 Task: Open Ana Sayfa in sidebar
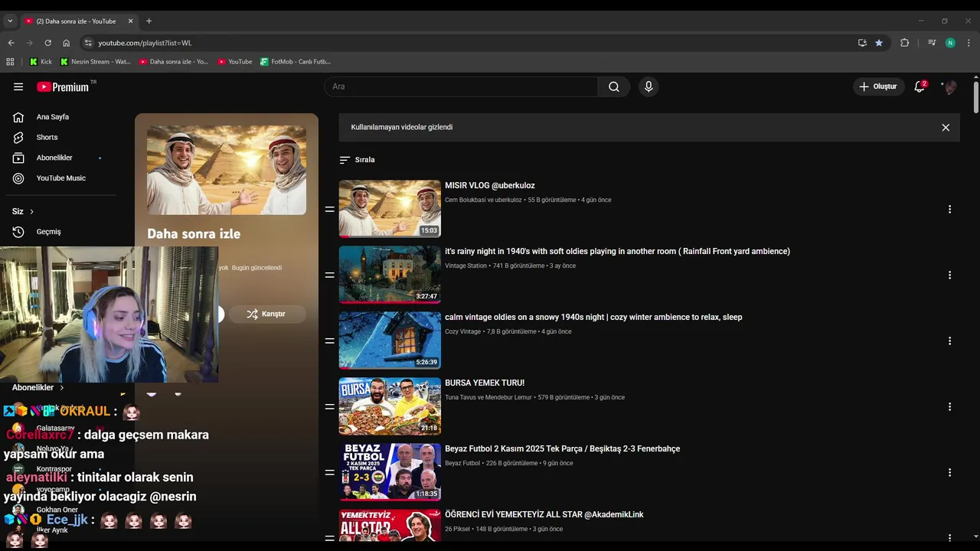(x=53, y=117)
